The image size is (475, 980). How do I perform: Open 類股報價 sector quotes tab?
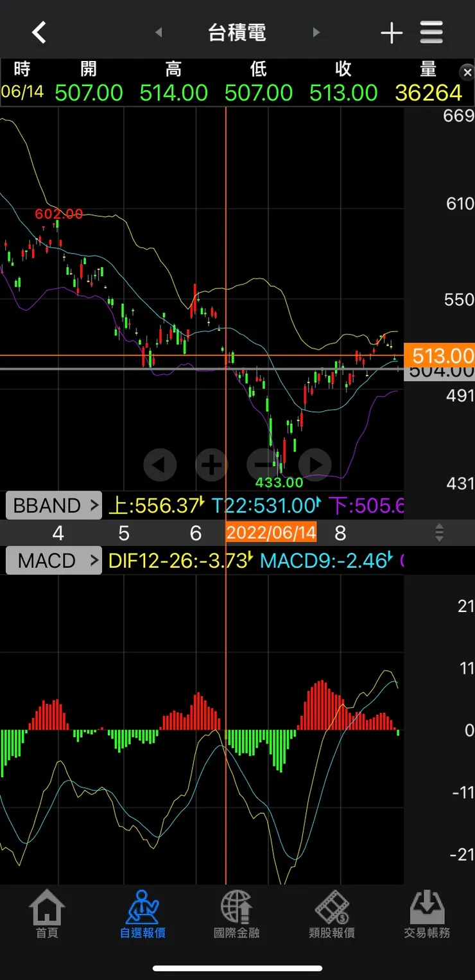tap(332, 914)
